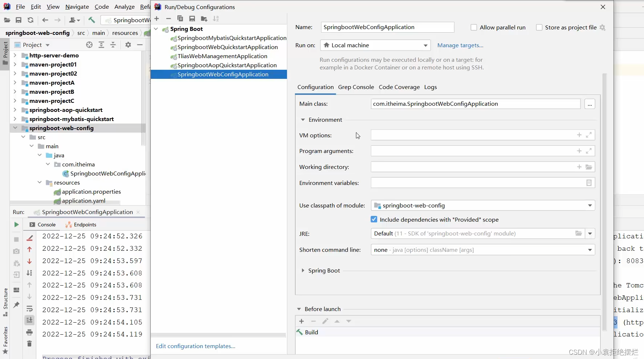Toggle soft-wrap icon in console
This screenshot has width=644, height=359.
point(29,309)
